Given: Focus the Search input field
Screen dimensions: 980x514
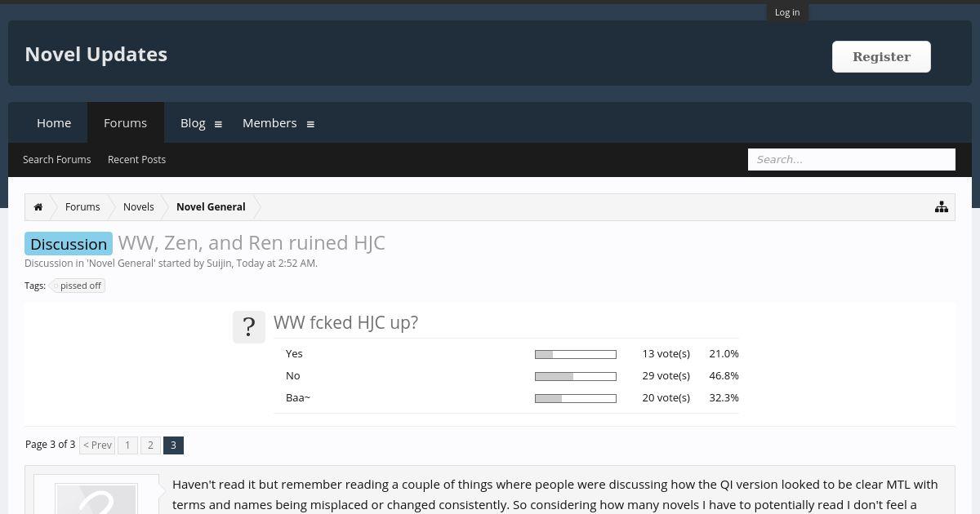Looking at the screenshot, I should pos(852,159).
